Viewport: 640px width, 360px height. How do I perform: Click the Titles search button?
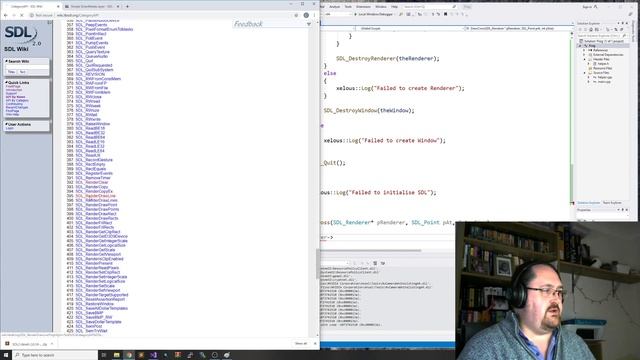[x=11, y=72]
